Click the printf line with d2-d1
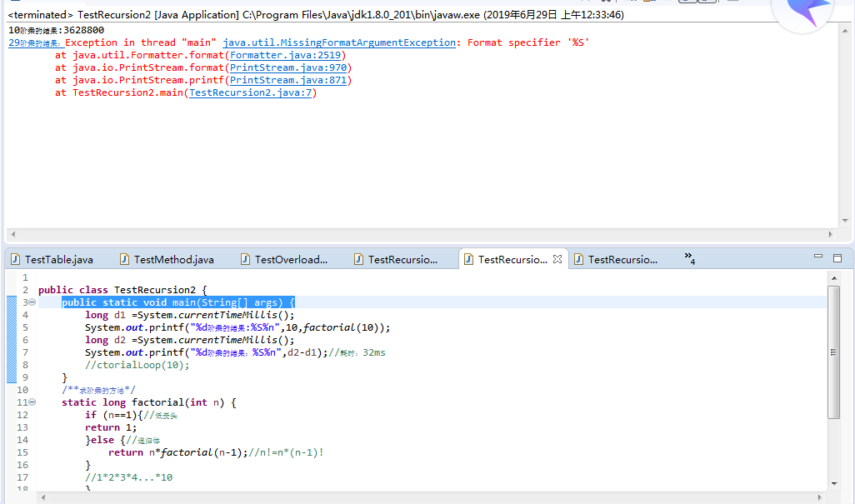Screen dimensions: 855x504 pyautogui.click(x=235, y=352)
